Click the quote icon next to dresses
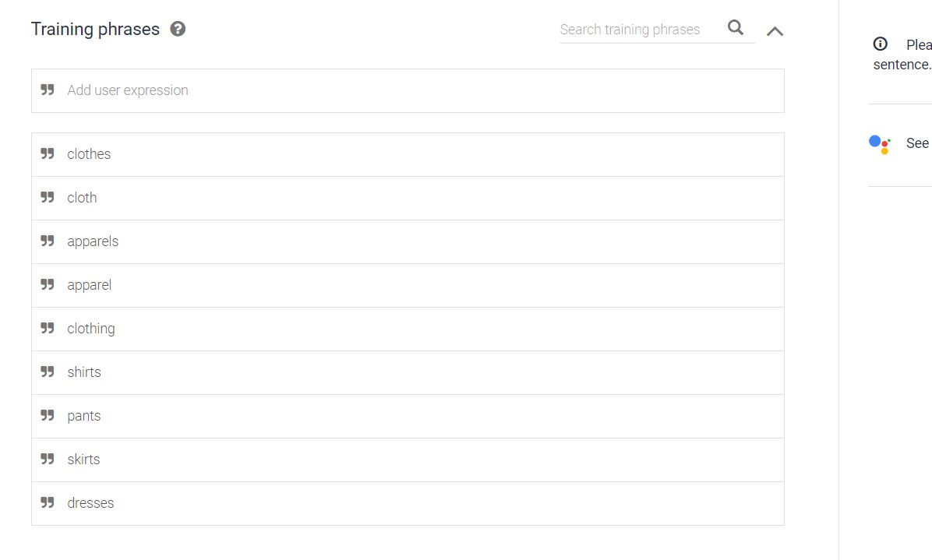The height and width of the screenshot is (560, 932). tap(48, 502)
